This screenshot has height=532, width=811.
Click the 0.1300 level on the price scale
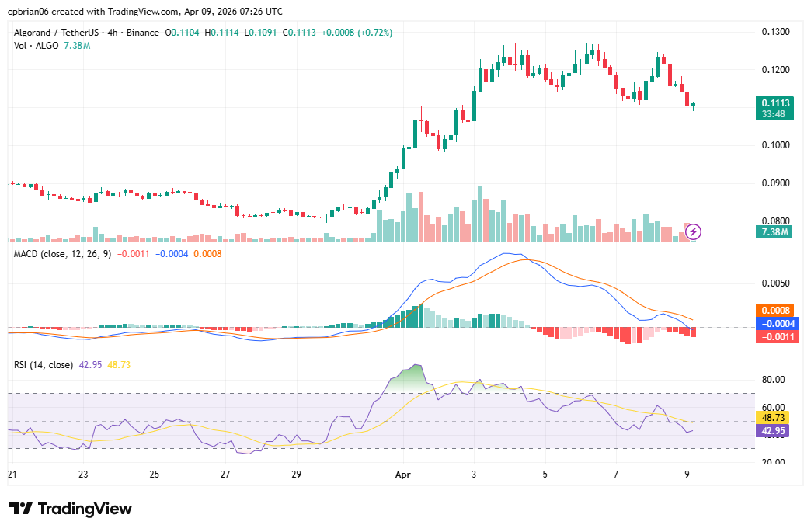click(774, 29)
